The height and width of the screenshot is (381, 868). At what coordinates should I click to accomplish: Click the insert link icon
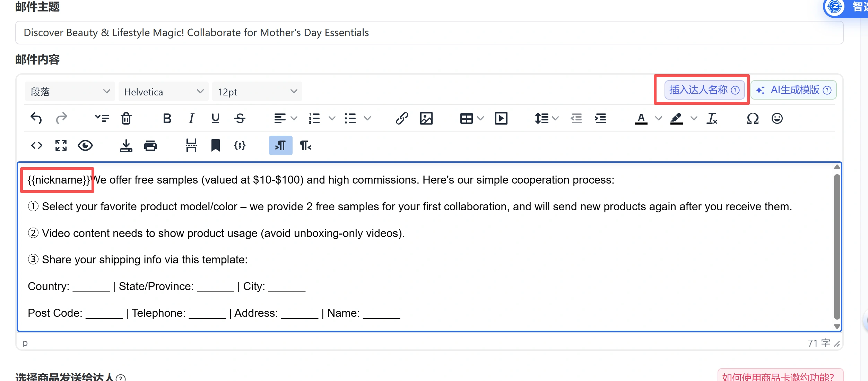tap(402, 118)
